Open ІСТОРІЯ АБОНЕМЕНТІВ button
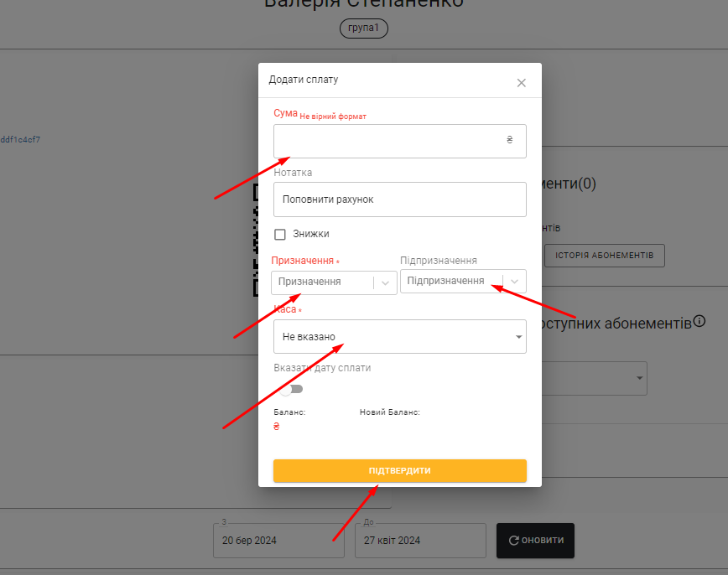The image size is (728, 575). pyautogui.click(x=605, y=256)
